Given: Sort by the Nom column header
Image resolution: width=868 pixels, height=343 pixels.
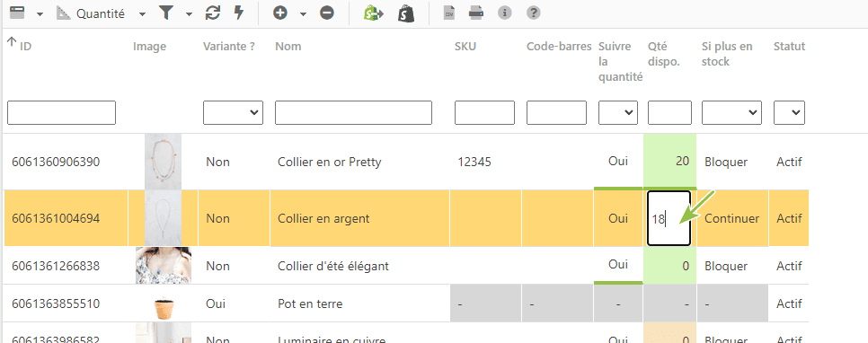Looking at the screenshot, I should 288,47.
